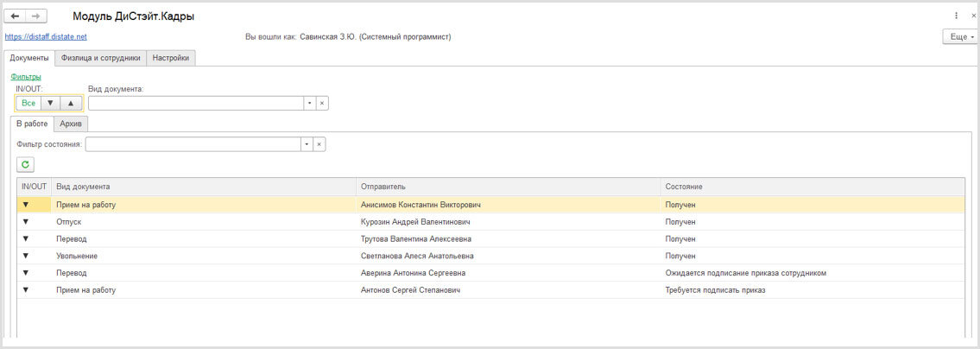Clear the 'Вид документа' filter
The image size is (980, 349).
322,103
